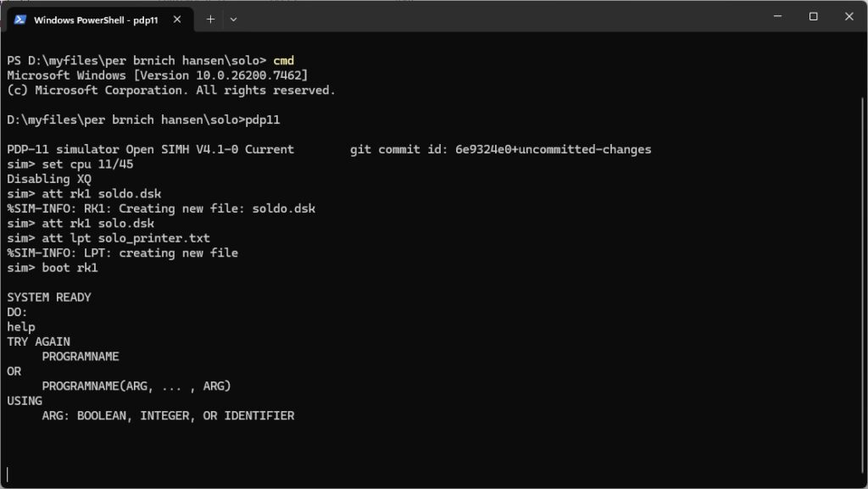Click the 'att lpt solo_printer.txt' line
This screenshot has width=868, height=489.
108,238
